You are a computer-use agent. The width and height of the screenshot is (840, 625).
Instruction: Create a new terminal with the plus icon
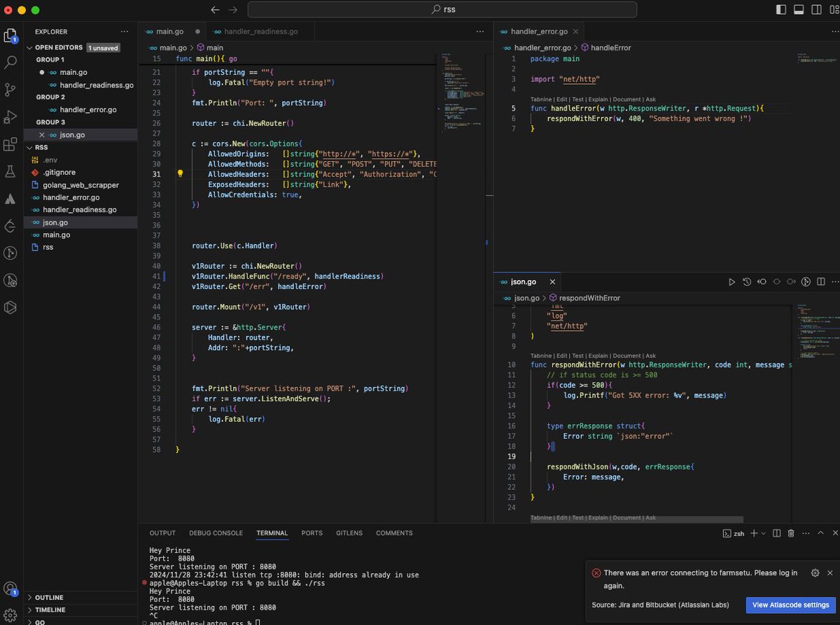(x=754, y=533)
